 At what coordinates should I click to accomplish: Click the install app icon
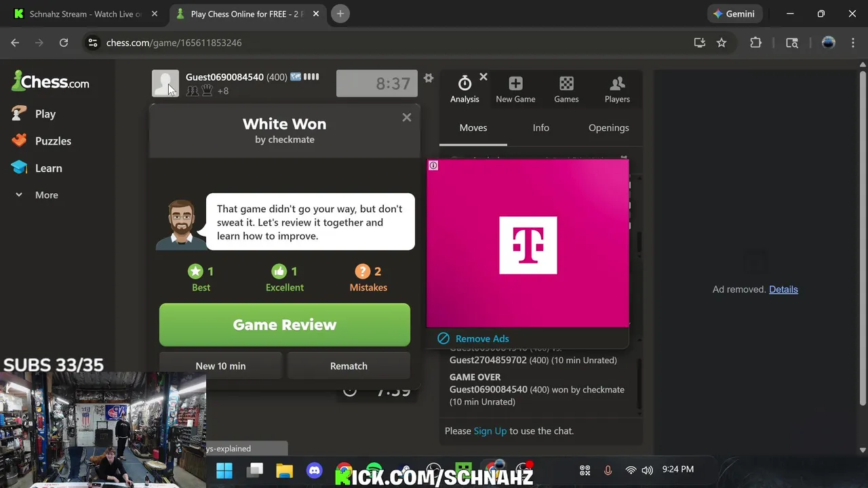coord(700,43)
